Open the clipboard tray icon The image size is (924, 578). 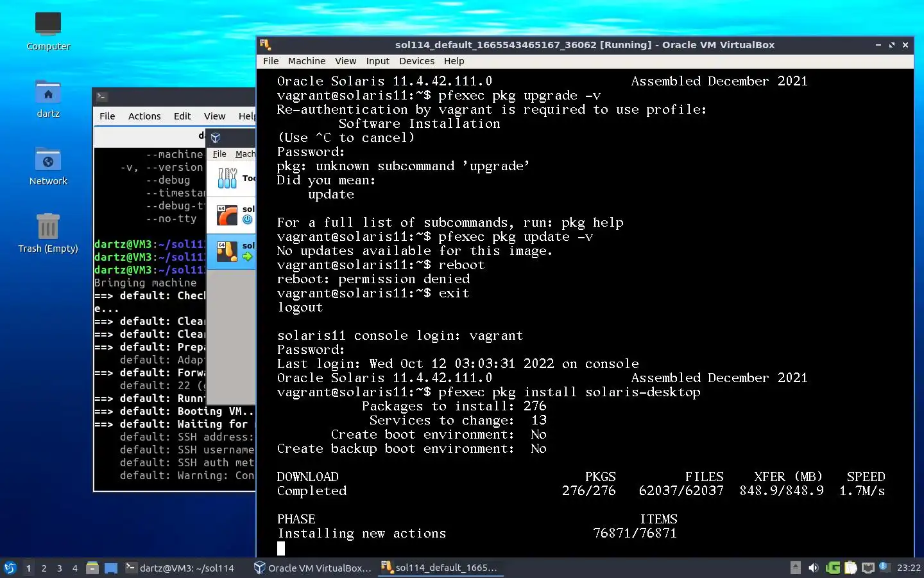pyautogui.click(x=851, y=568)
